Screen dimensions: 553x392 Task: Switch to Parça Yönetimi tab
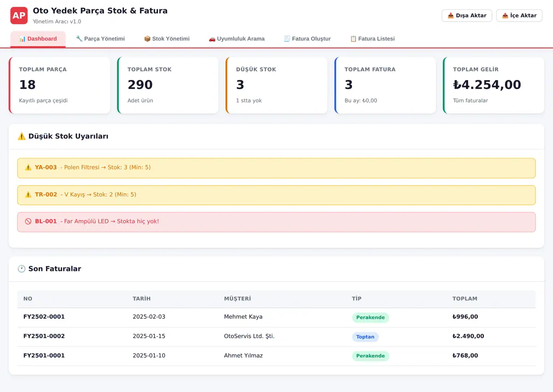pos(100,39)
